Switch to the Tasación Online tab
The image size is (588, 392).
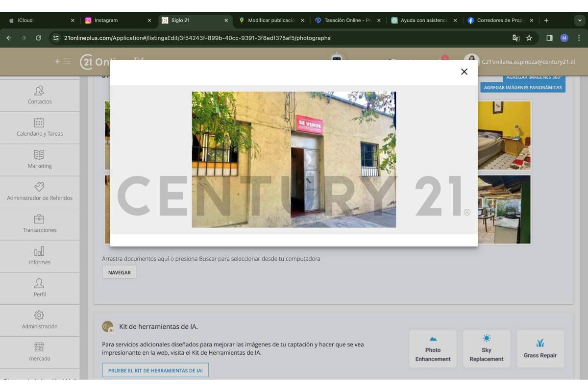pyautogui.click(x=348, y=21)
